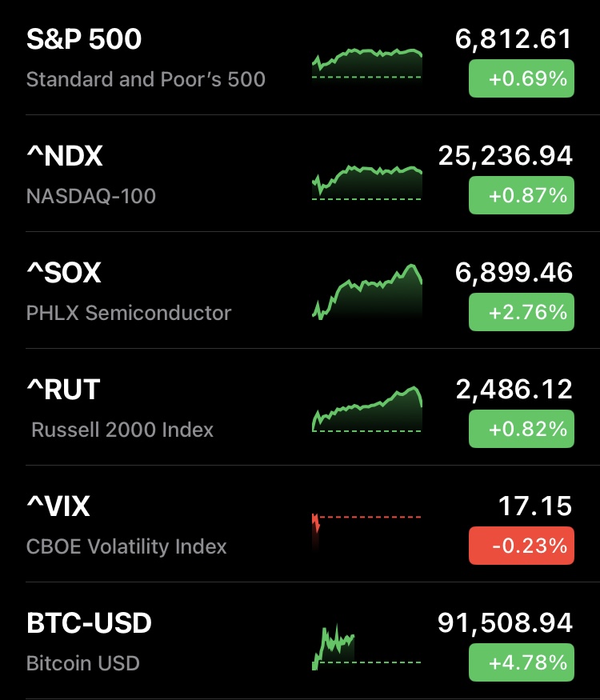Tap the red -0.23% change badge

pos(521,546)
